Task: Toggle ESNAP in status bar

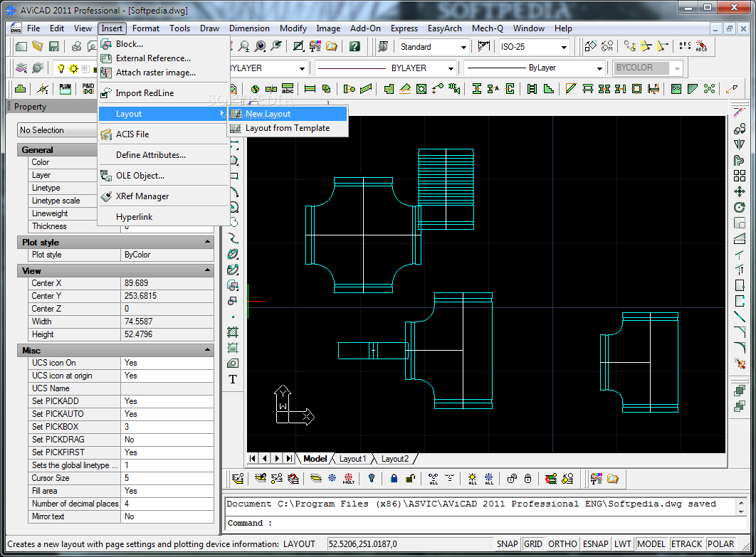Action: pos(595,544)
